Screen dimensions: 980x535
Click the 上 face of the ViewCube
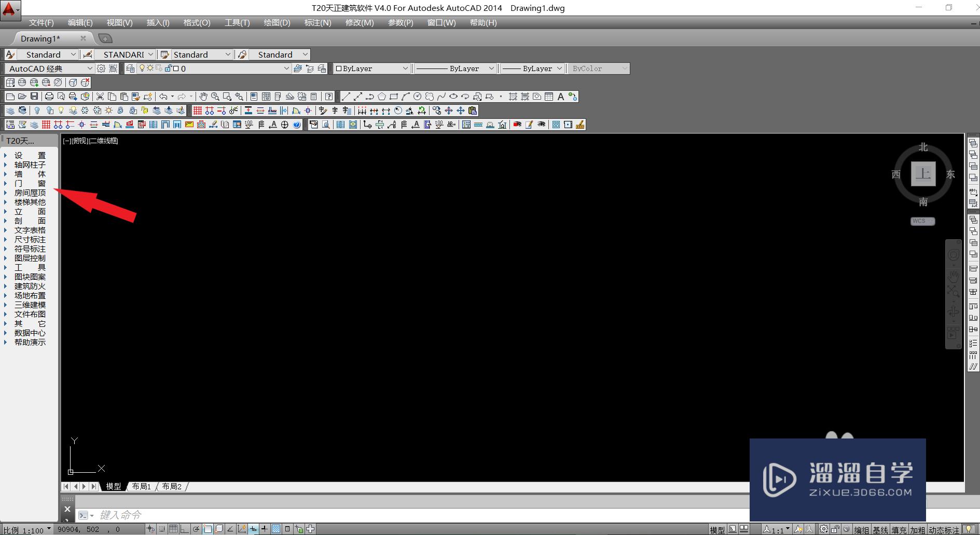click(x=923, y=173)
